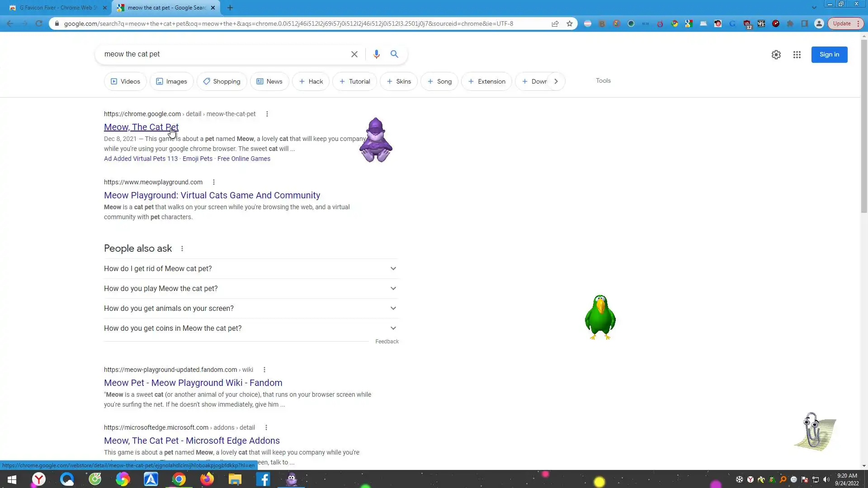Click the Sign in button
Screen dimensions: 868x488
(x=829, y=55)
